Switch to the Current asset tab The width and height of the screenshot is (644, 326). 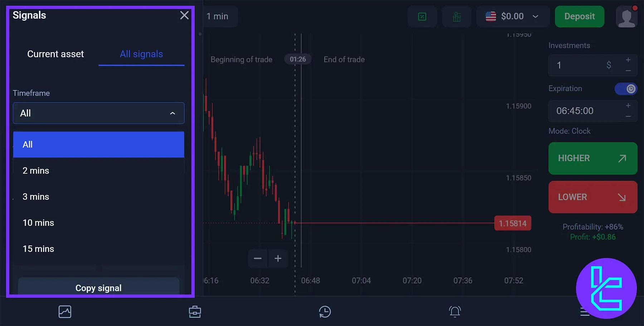(55, 54)
